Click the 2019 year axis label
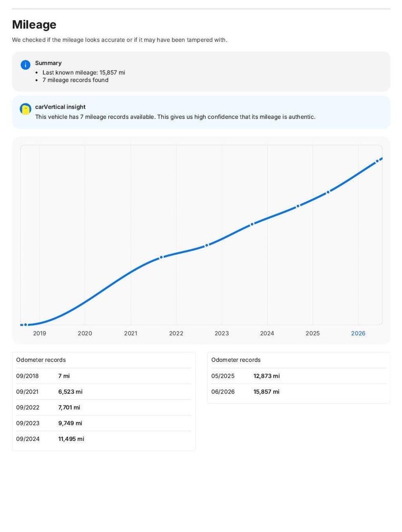The width and height of the screenshot is (402, 532). [x=39, y=333]
